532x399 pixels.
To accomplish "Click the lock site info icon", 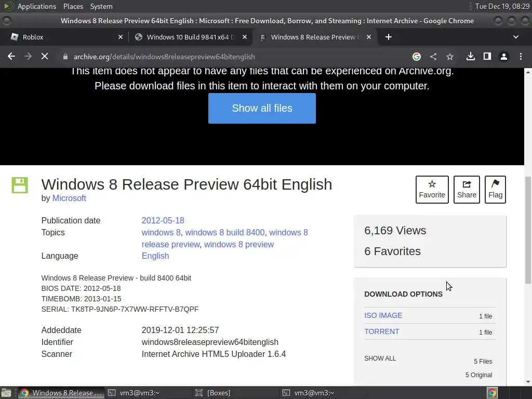I will [x=65, y=57].
